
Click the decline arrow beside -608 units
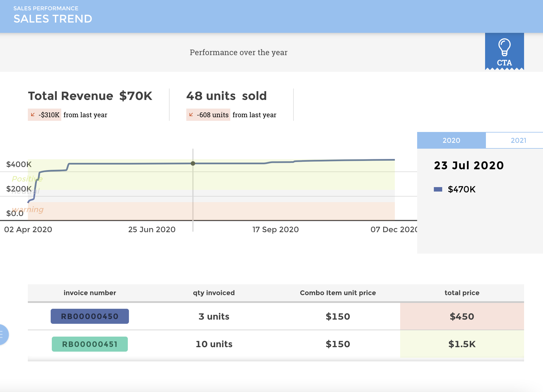click(191, 114)
